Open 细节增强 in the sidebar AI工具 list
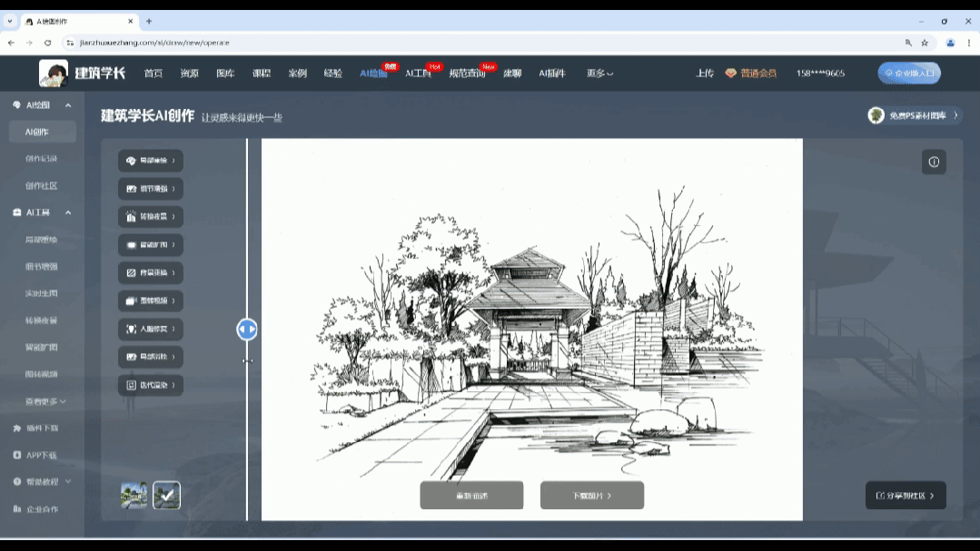 (x=41, y=266)
